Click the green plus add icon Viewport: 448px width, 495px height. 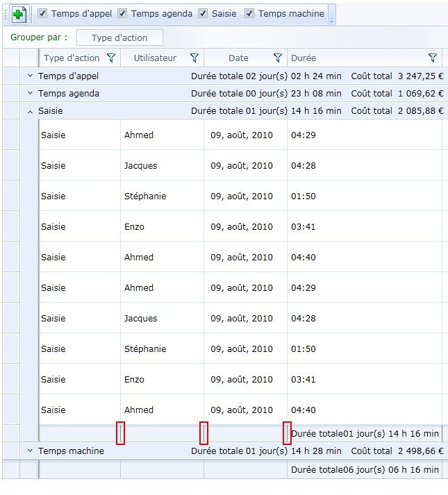pyautogui.click(x=19, y=14)
